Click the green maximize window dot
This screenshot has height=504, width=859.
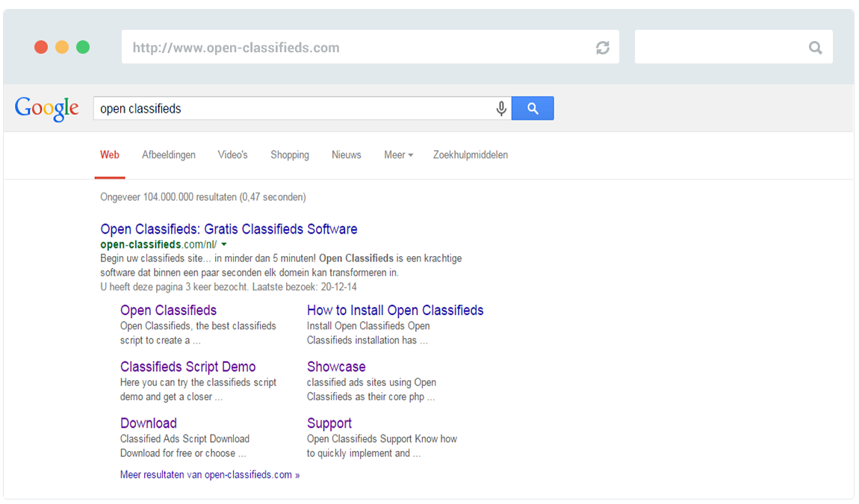pos(83,47)
